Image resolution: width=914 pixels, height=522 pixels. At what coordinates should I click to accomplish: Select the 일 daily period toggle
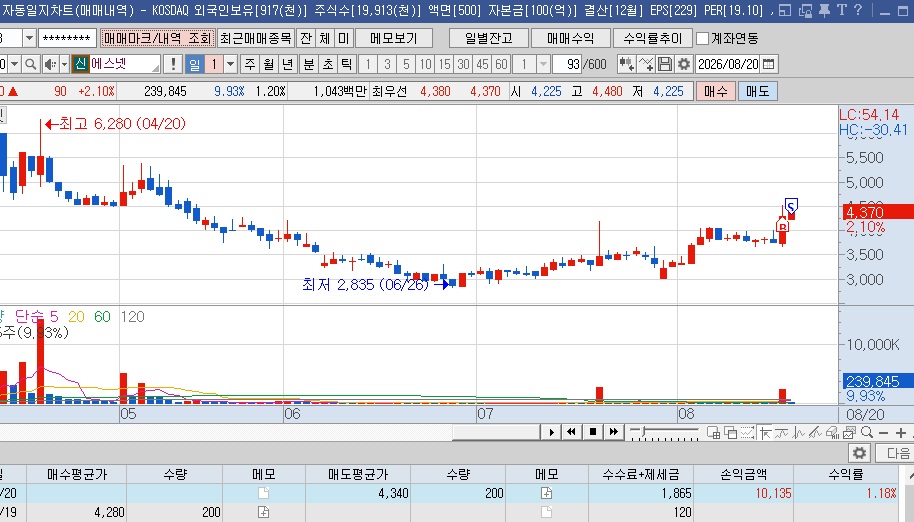click(x=194, y=64)
